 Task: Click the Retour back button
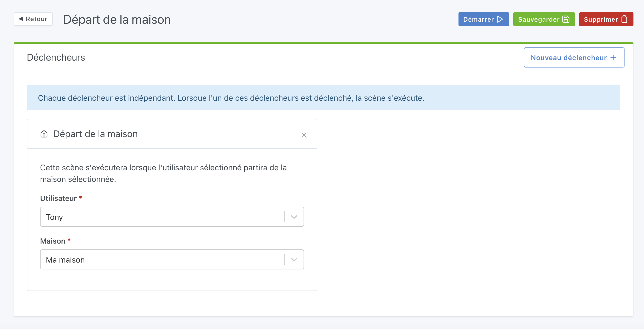[x=33, y=19]
